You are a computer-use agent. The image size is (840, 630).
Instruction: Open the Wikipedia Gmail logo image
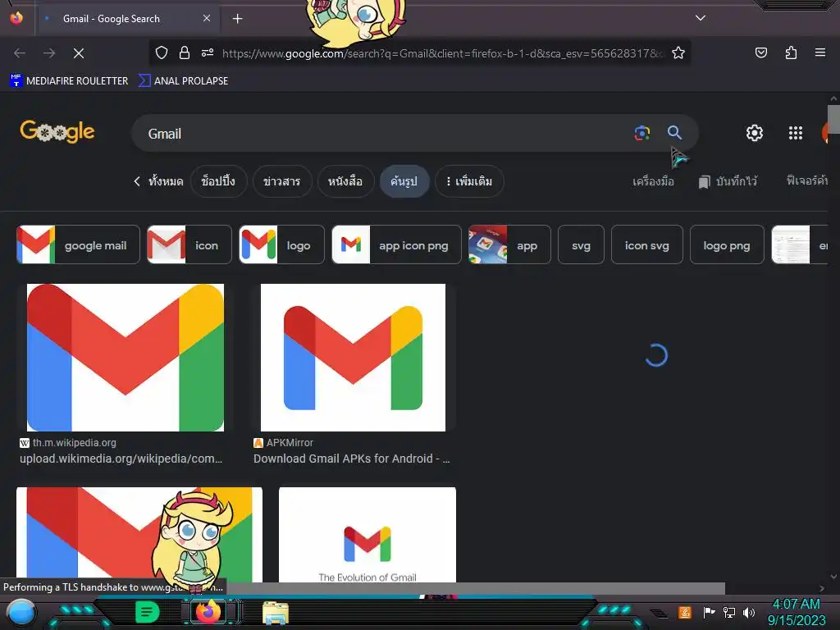pos(126,358)
